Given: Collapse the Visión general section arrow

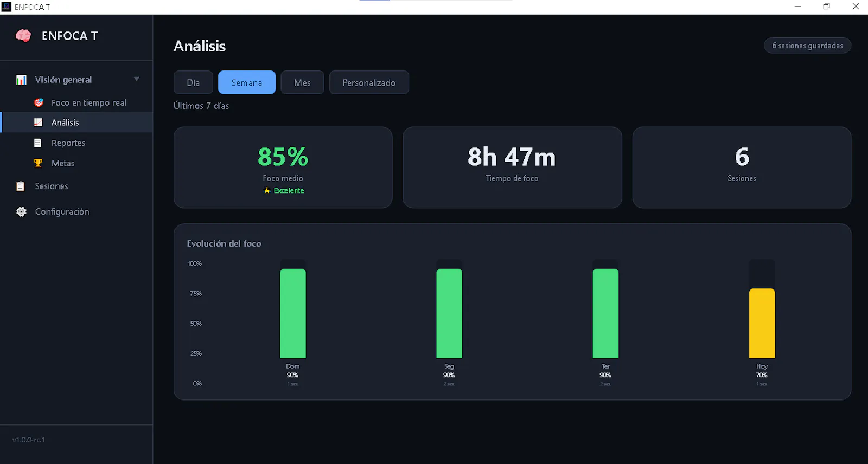Looking at the screenshot, I should tap(137, 79).
